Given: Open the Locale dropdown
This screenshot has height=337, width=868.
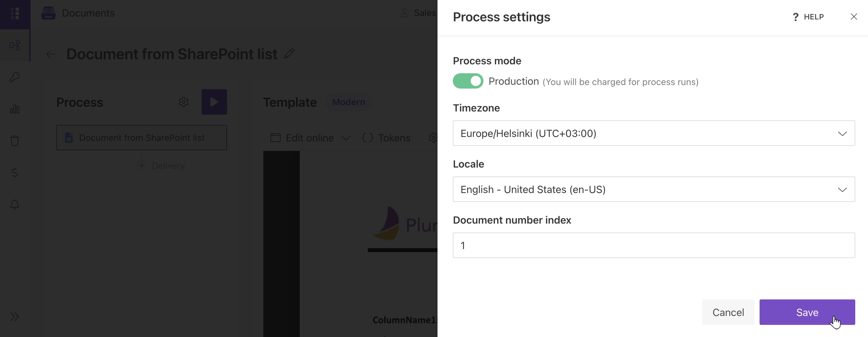Looking at the screenshot, I should coord(654,189).
